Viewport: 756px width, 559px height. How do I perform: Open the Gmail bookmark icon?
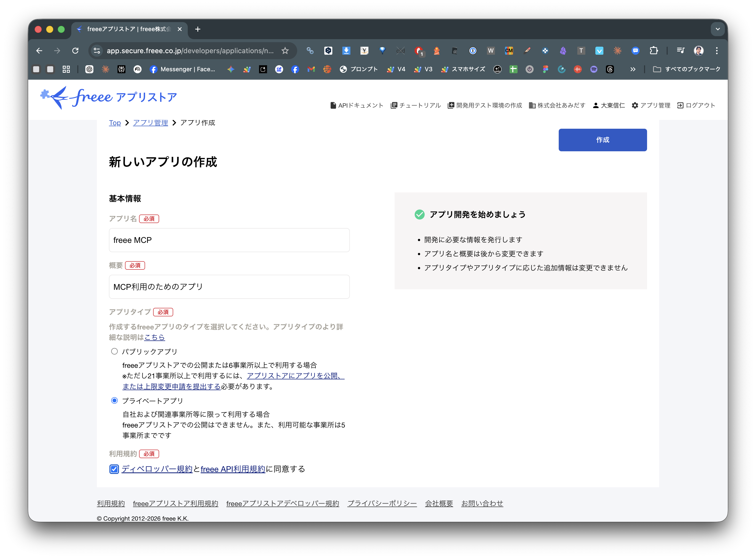[x=311, y=69]
